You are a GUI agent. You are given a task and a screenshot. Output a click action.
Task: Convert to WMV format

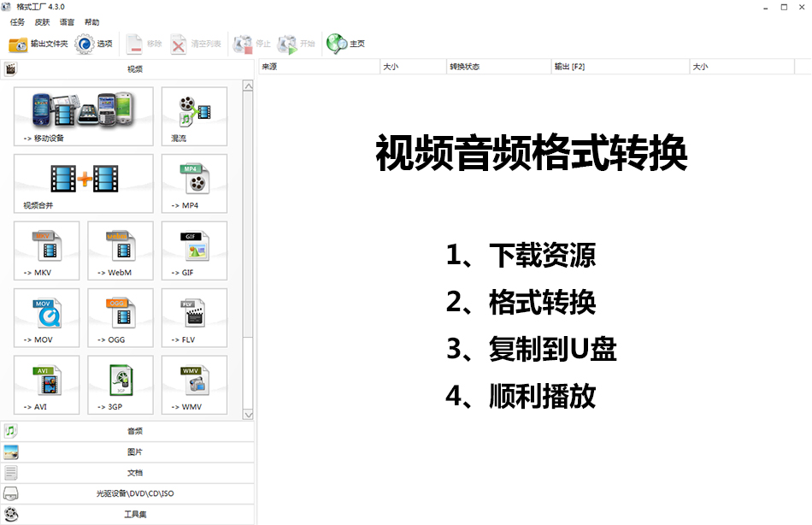pos(194,385)
